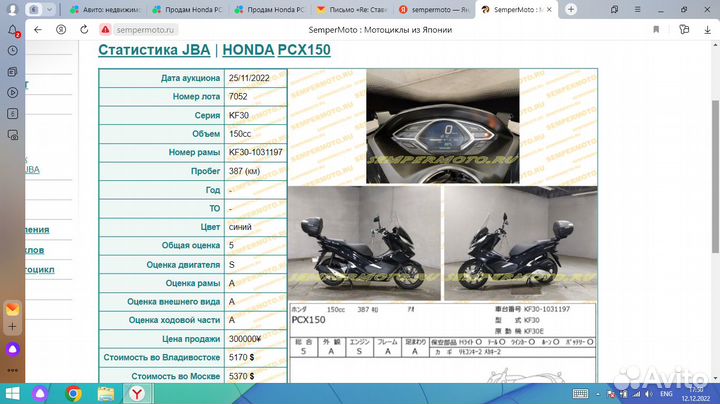Image resolution: width=720 pixels, height=404 pixels.
Task: Open the tab groups icon in title bar
Action: tap(614, 9)
